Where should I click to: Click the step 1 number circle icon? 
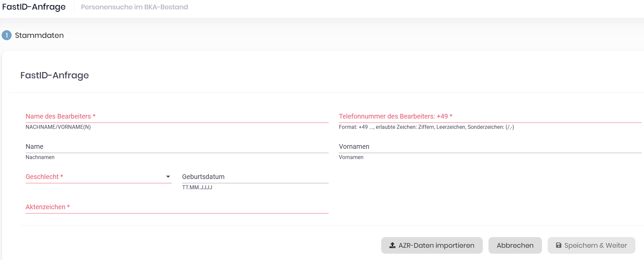click(7, 35)
